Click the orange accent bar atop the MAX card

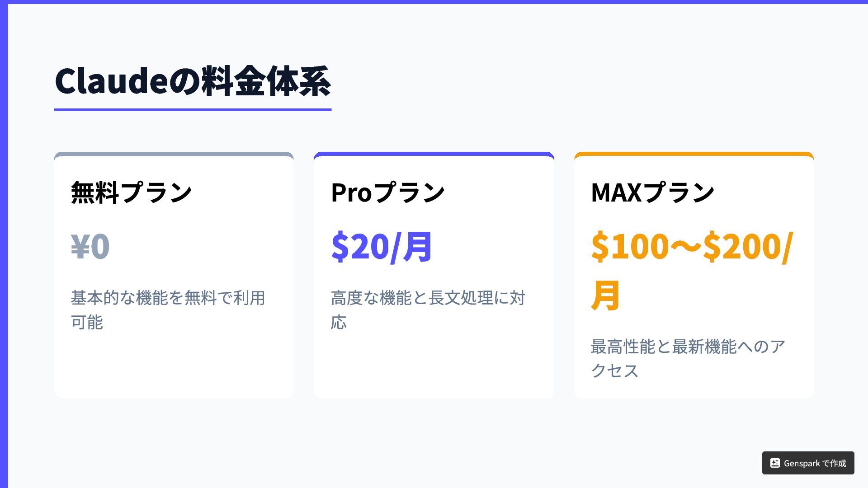pos(694,154)
